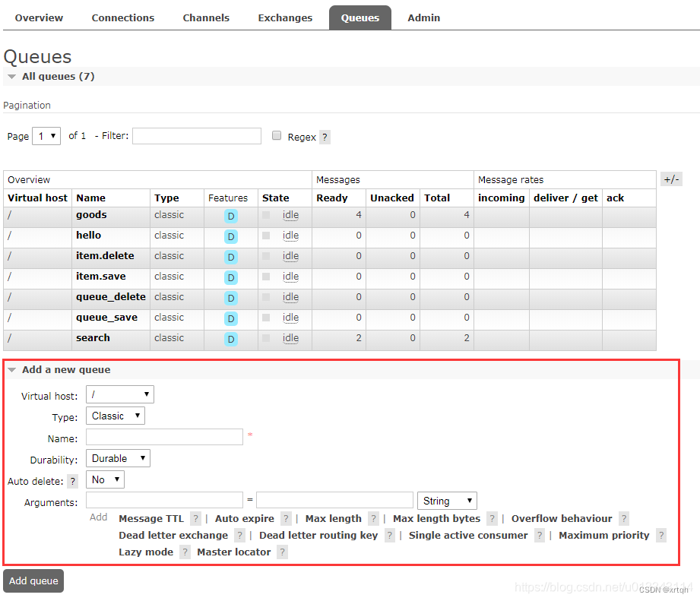Add the Message TTL argument shortcut
The width and height of the screenshot is (700, 601).
coord(151,518)
